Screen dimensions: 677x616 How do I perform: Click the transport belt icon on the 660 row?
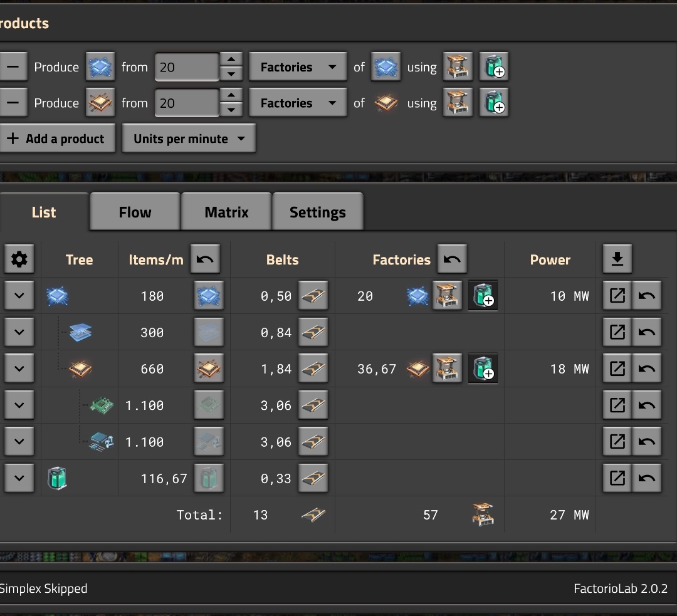click(x=313, y=368)
